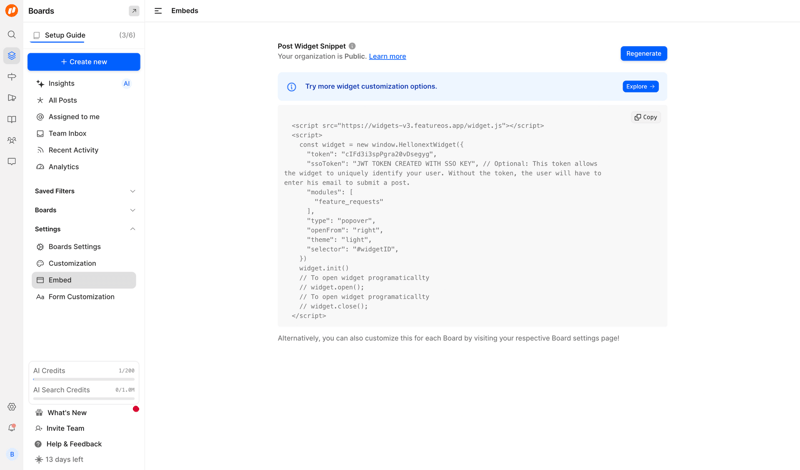
Task: Open the knowledge base book icon
Action: coord(11,119)
